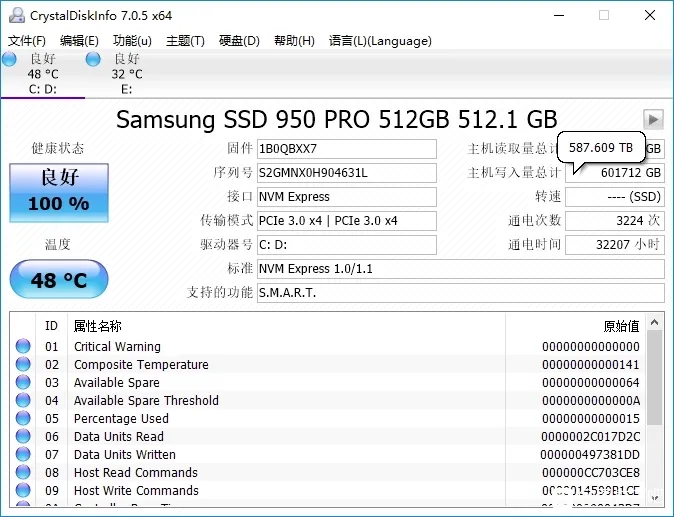Click raw value 0000002C017D2C

tap(591, 437)
